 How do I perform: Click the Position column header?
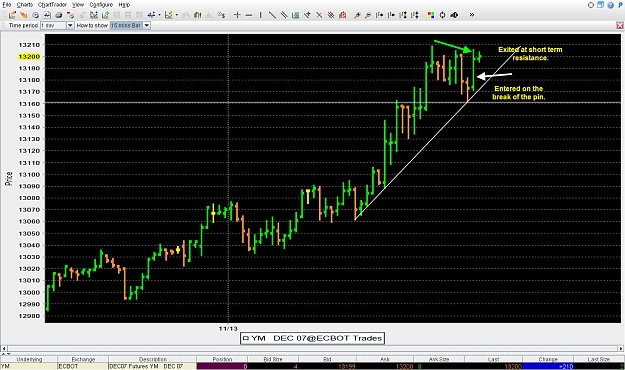pos(222,359)
